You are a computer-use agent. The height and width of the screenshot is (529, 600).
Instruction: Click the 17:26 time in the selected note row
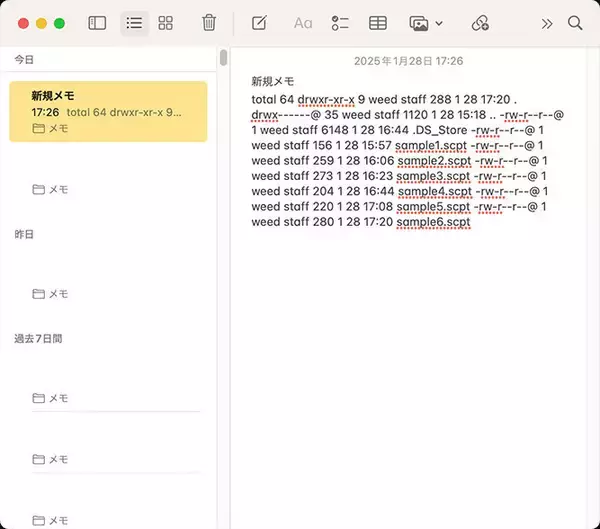(46, 112)
